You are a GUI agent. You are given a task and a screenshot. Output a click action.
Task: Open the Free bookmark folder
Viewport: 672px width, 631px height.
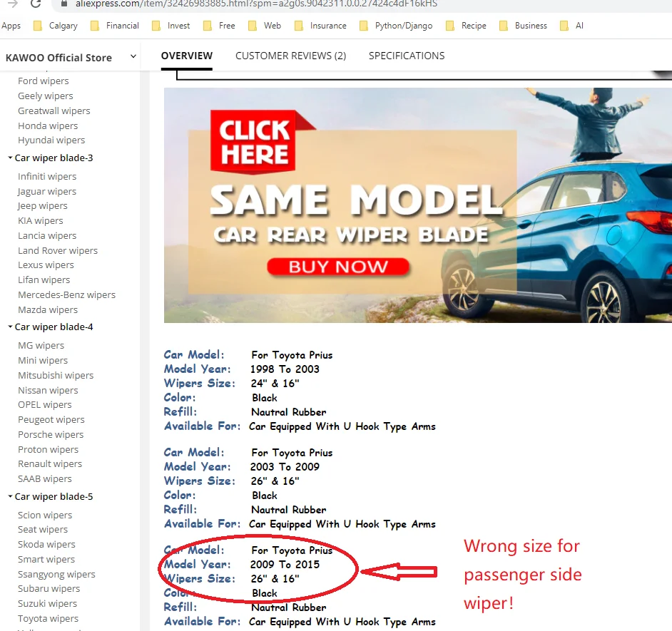(220, 26)
